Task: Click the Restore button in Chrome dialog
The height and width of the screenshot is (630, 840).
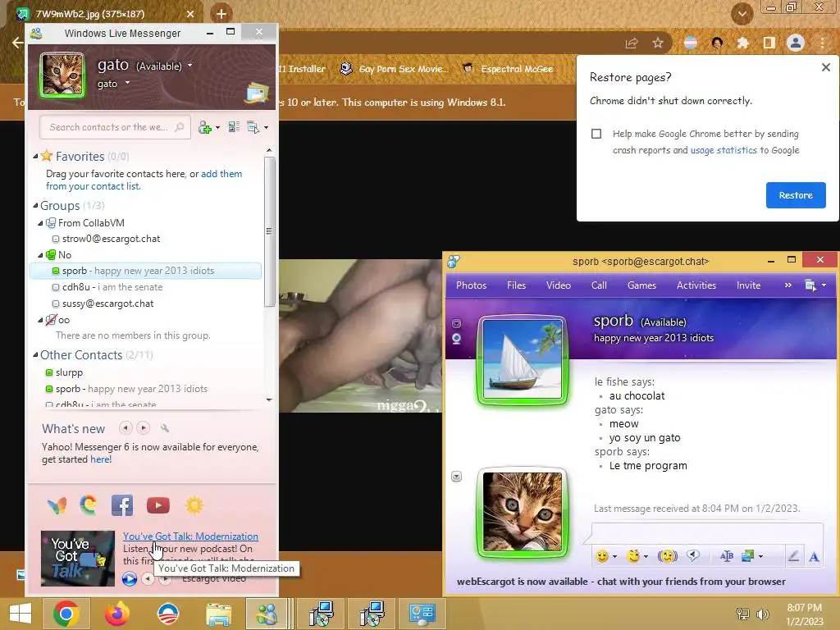Action: tap(796, 195)
